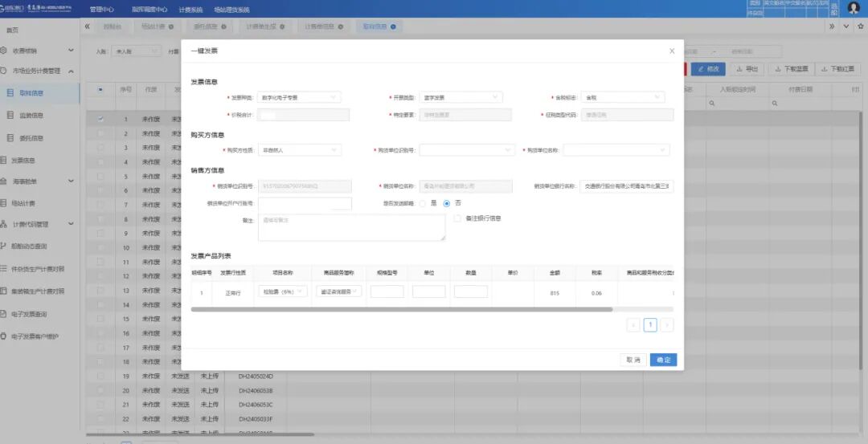
Task: Click the 备注 text area
Action: point(351,227)
